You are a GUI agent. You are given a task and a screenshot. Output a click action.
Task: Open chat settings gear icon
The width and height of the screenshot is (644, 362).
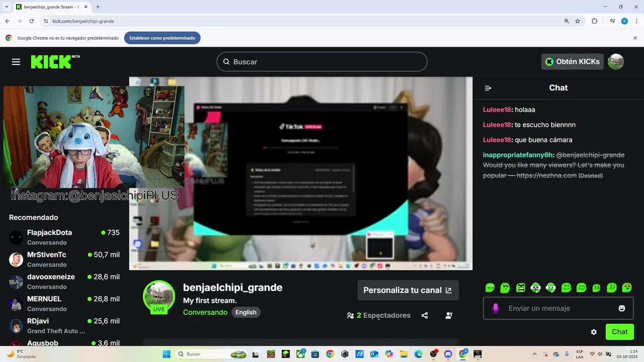click(594, 332)
